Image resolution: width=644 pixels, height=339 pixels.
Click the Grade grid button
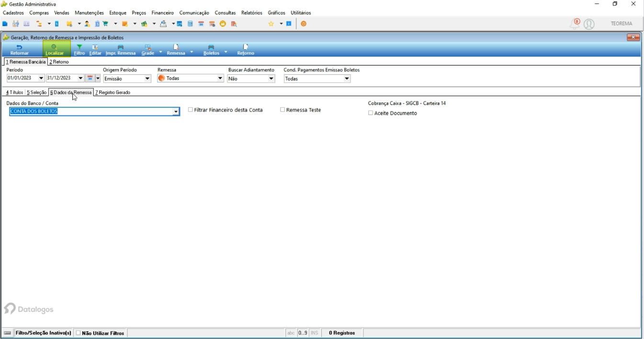pos(147,50)
